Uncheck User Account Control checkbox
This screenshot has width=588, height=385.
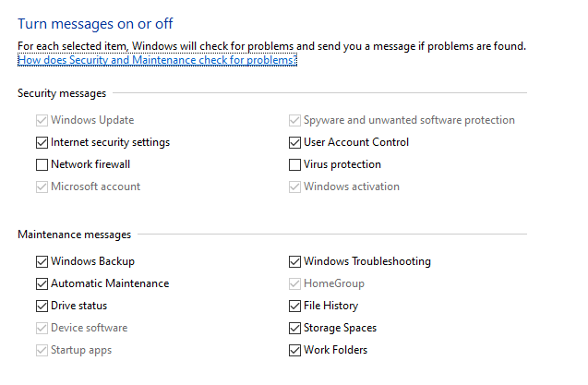pyautogui.click(x=294, y=142)
